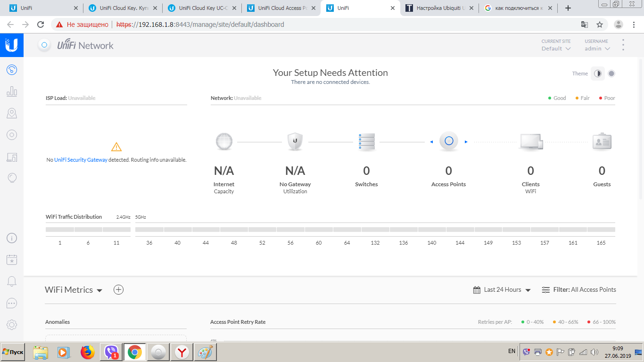The image size is (644, 362).
Task: Open the Info circle icon in sidebar
Action: [x=12, y=238]
